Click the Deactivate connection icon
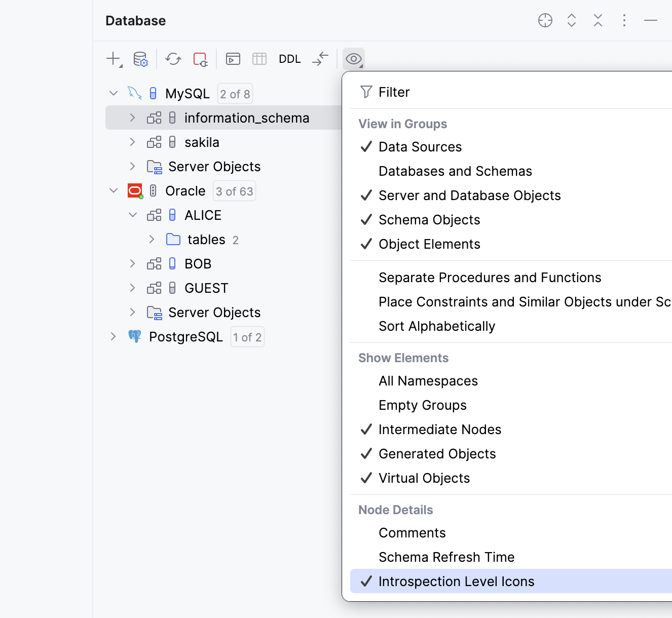Viewport: 672px width, 618px height. (x=200, y=59)
